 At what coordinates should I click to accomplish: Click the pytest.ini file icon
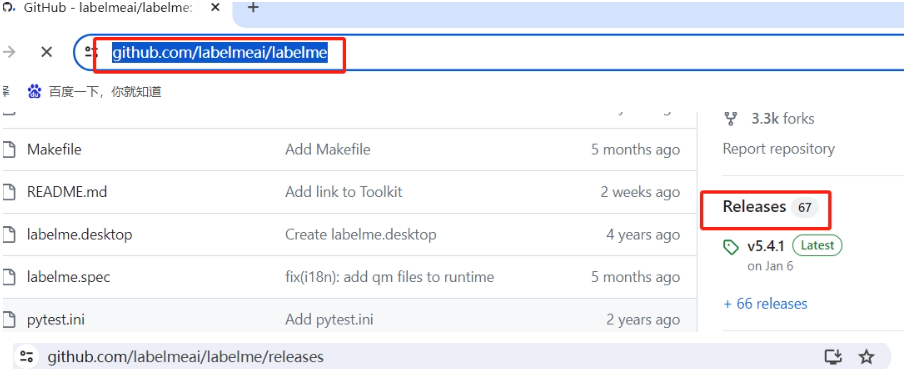(x=9, y=319)
